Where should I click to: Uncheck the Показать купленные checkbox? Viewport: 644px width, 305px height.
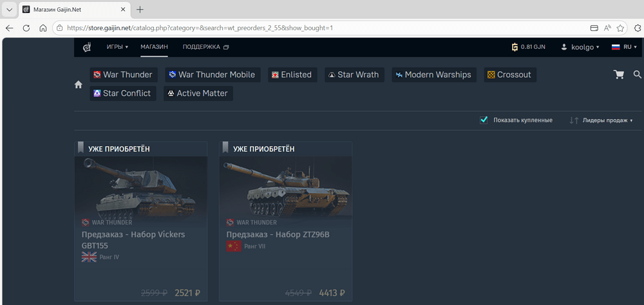[x=484, y=120]
